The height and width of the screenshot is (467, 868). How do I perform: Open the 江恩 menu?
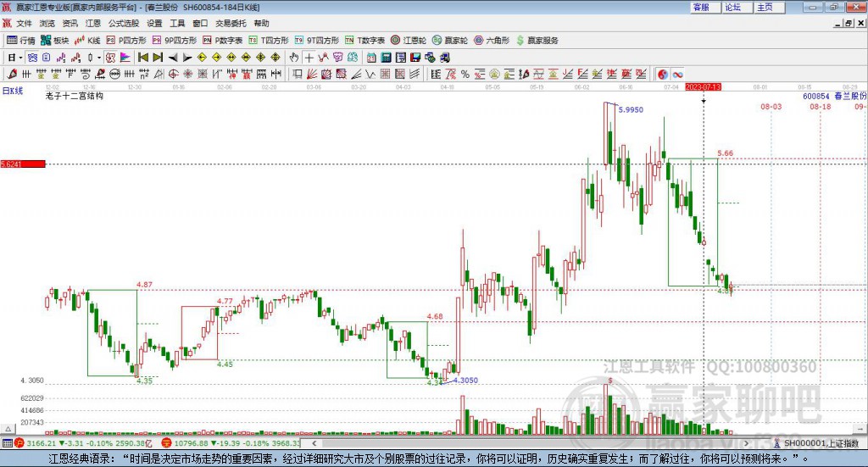click(x=93, y=23)
